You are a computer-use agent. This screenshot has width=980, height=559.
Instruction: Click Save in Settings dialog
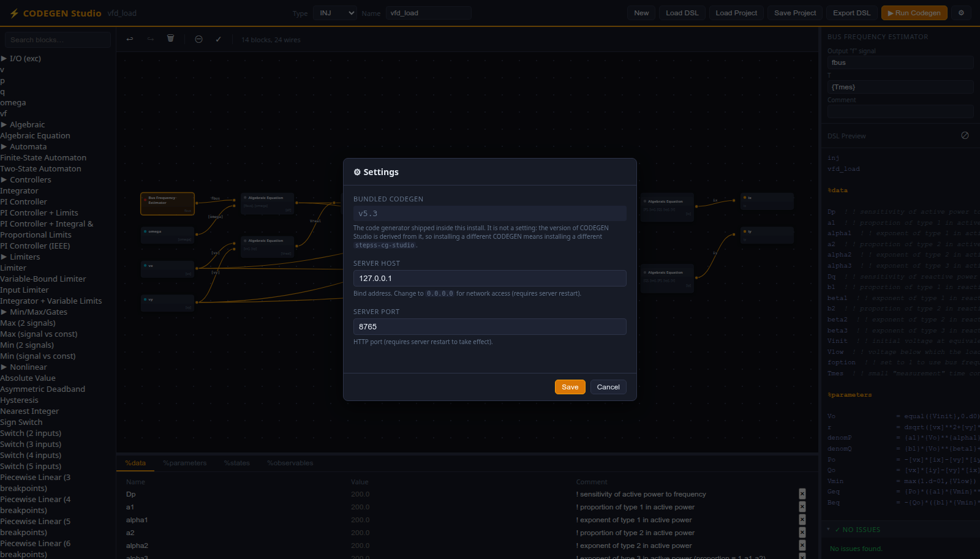tap(570, 387)
